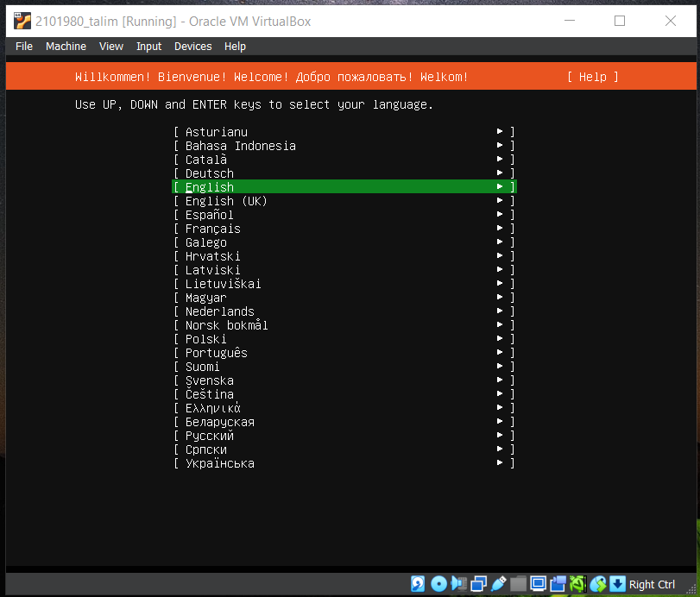Select Čeština language

pos(344,394)
